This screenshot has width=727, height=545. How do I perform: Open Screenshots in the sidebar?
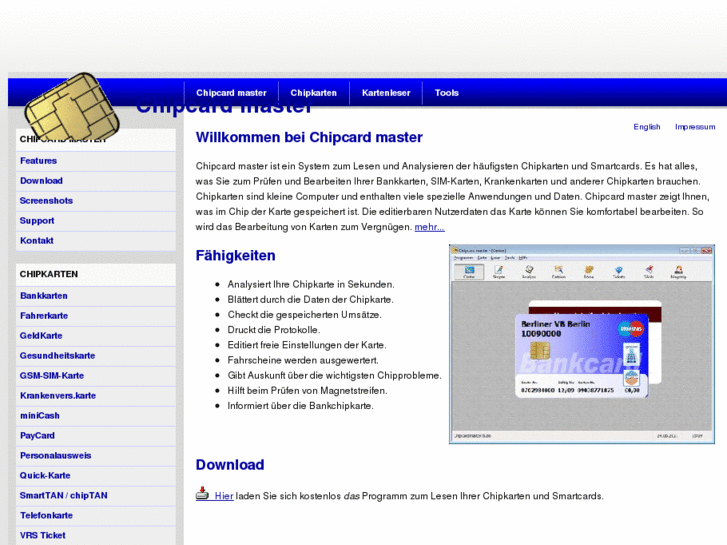[96, 201]
